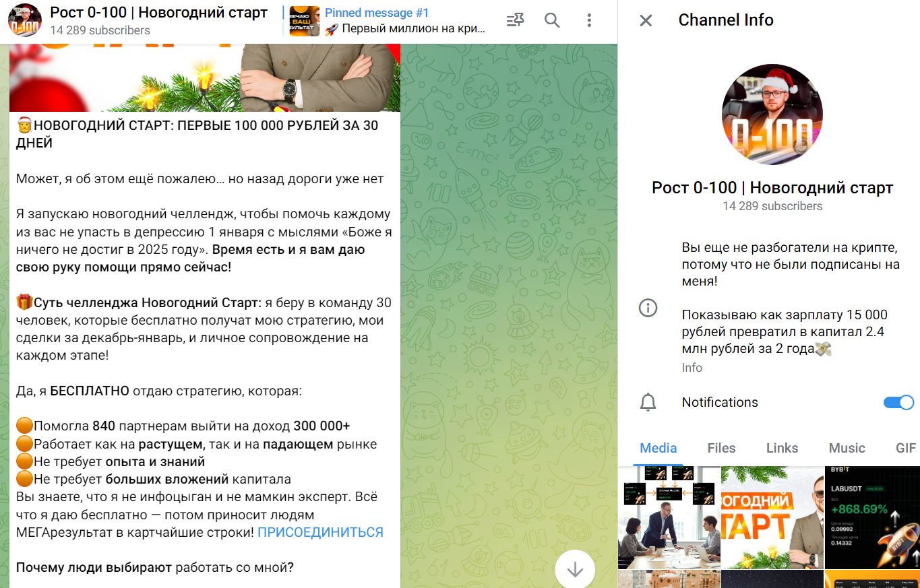Follow the ПРИСОЕДИНИТЬСЯ link

(320, 533)
